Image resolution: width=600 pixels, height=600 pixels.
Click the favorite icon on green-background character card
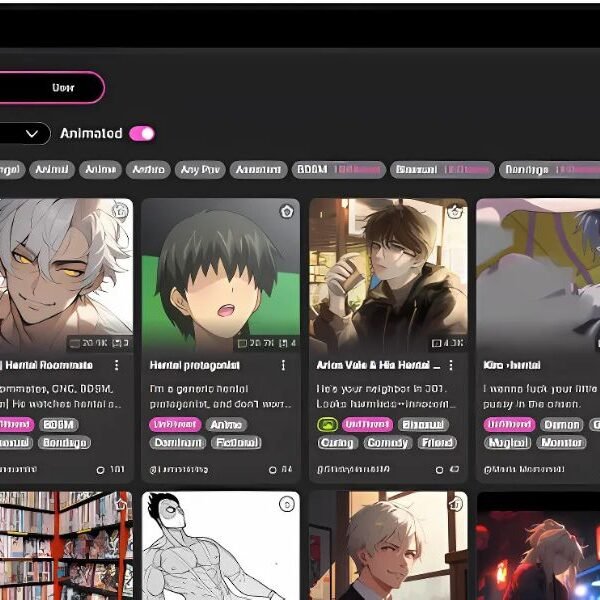pos(287,211)
